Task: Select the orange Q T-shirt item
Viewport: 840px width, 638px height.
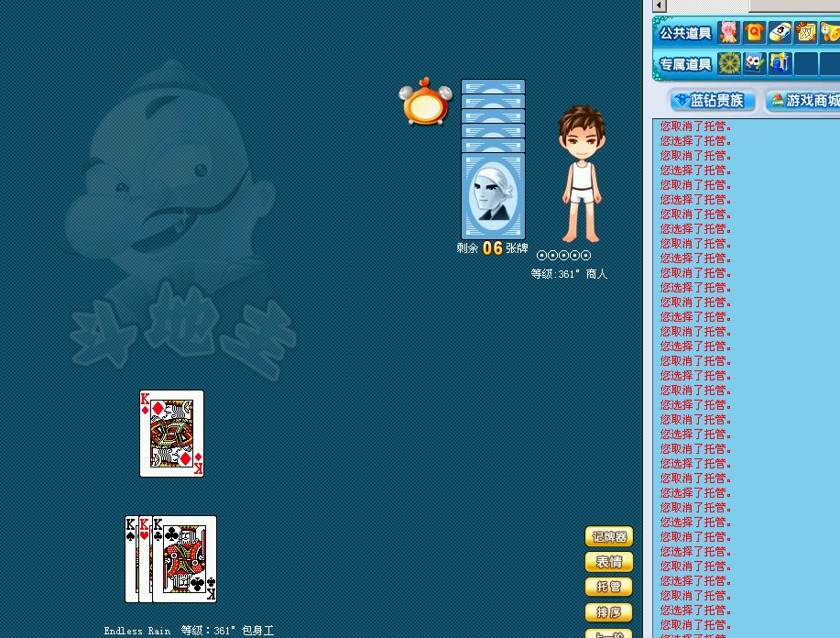Action: 754,32
